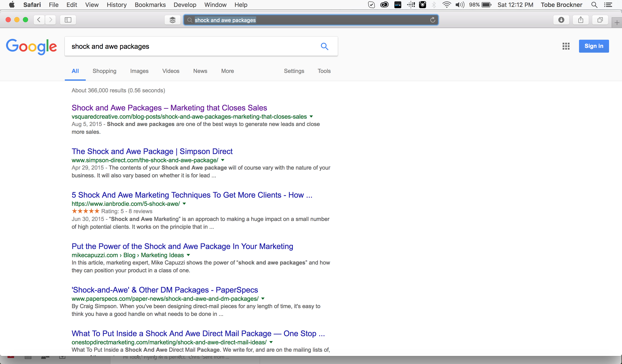The width and height of the screenshot is (622, 364).
Task: Open Spotlight search in menu bar
Action: point(594,5)
